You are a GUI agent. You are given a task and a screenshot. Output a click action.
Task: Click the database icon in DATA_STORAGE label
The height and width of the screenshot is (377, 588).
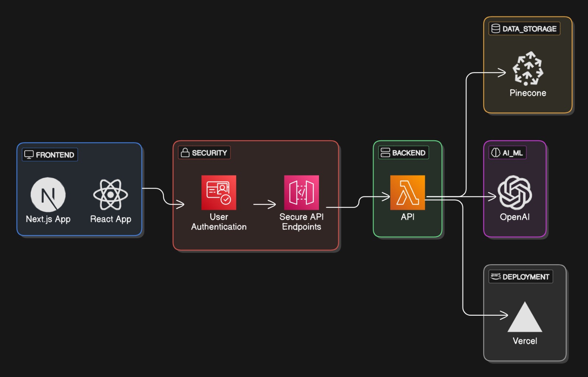click(x=496, y=29)
